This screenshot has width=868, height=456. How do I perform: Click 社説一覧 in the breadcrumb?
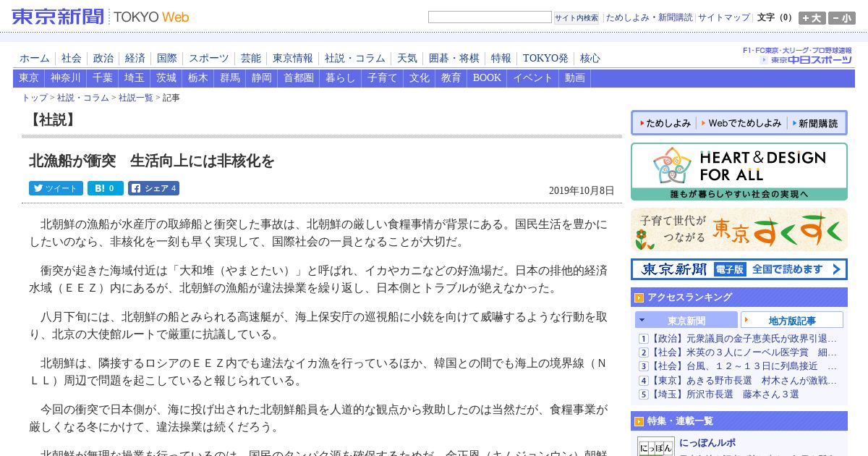[x=136, y=98]
